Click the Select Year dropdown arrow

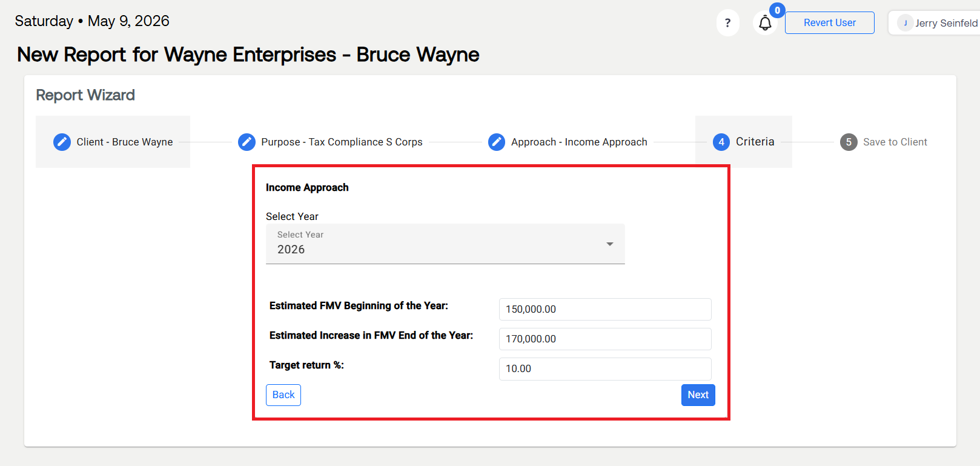pos(610,244)
